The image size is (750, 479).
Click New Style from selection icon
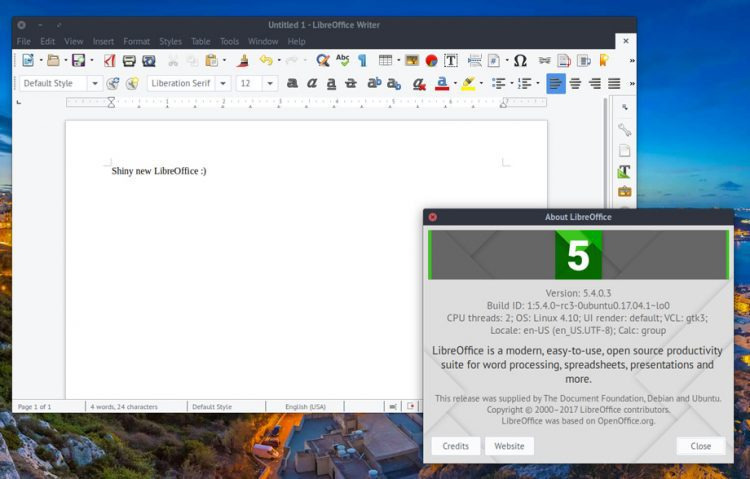point(132,83)
